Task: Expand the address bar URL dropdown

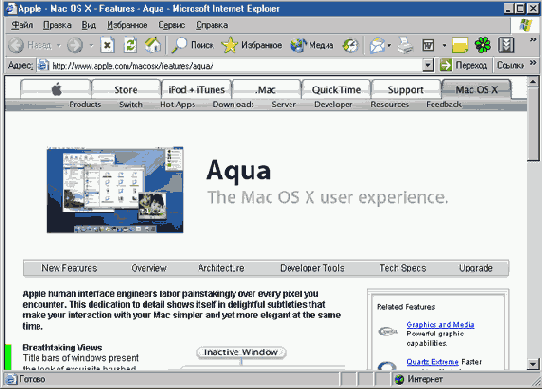Action: (428, 65)
